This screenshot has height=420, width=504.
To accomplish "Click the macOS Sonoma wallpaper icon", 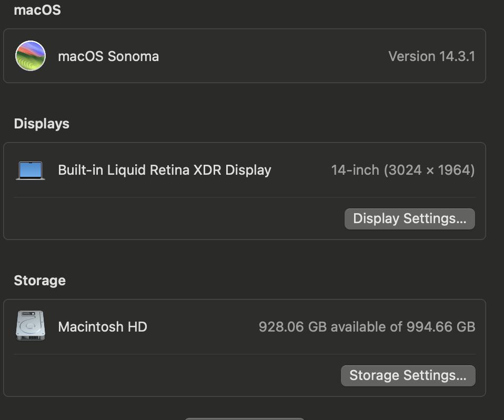I will (x=31, y=56).
